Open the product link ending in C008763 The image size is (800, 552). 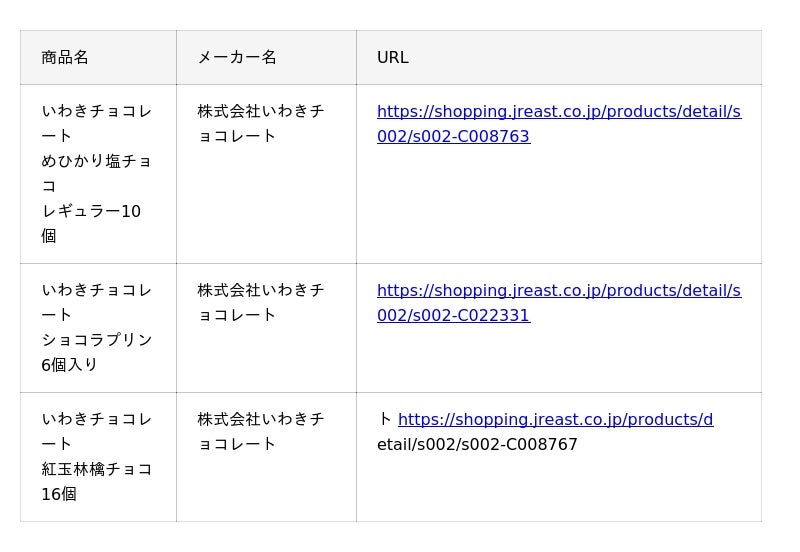(558, 112)
